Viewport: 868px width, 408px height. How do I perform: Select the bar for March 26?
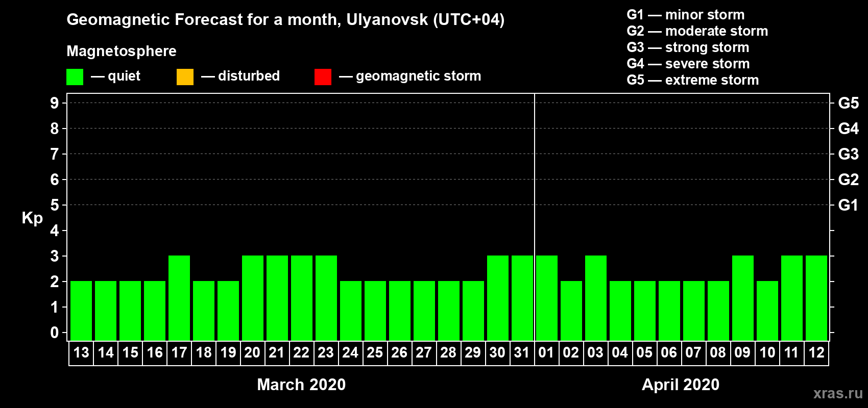(400, 311)
